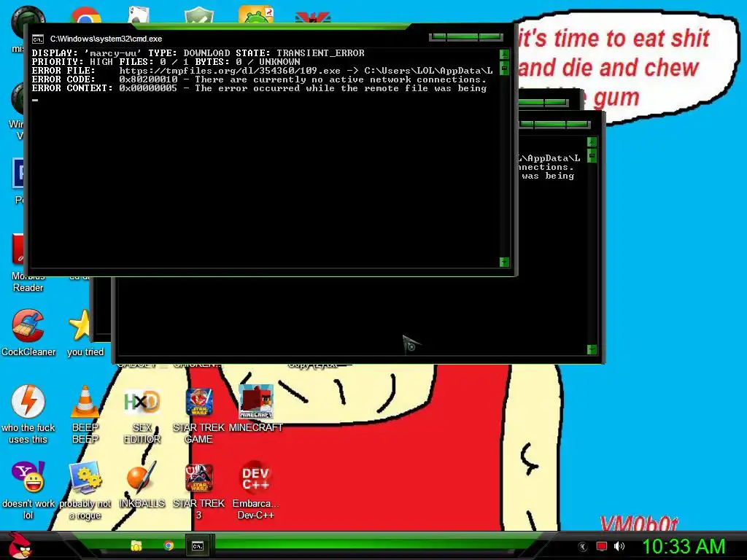Click the front cmd window's scrollbar thumb
Viewport: 747px width, 560px height.
pos(504,68)
